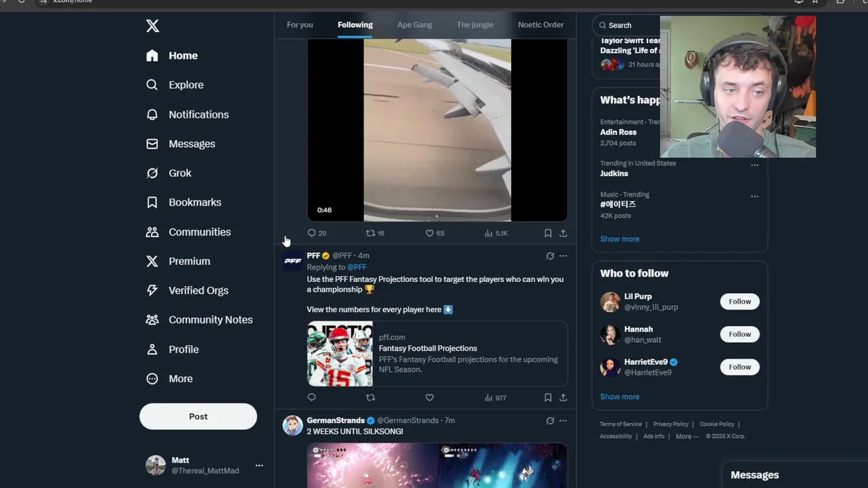868x488 pixels.
Task: Switch to the For you tab
Action: point(300,25)
